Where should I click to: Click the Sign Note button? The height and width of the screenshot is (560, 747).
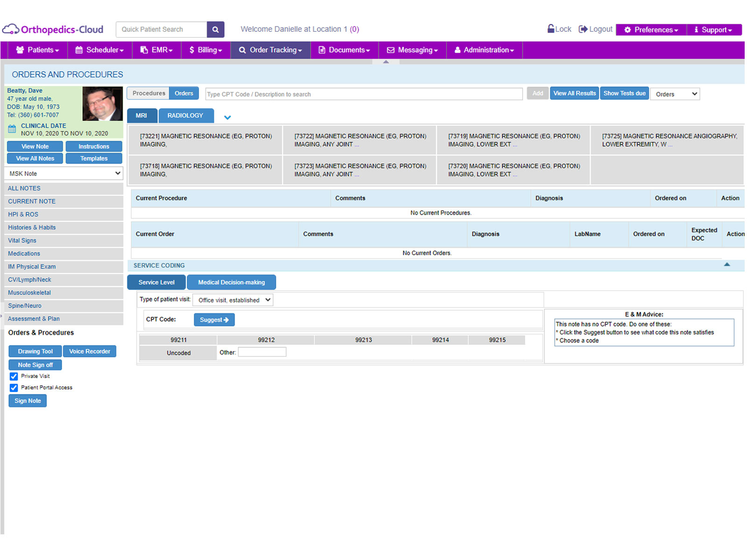pyautogui.click(x=28, y=401)
